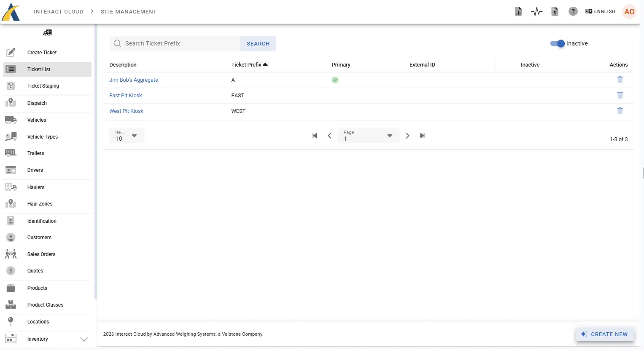Select Dispatch from the sidebar menu
The width and height of the screenshot is (644, 350).
point(37,103)
